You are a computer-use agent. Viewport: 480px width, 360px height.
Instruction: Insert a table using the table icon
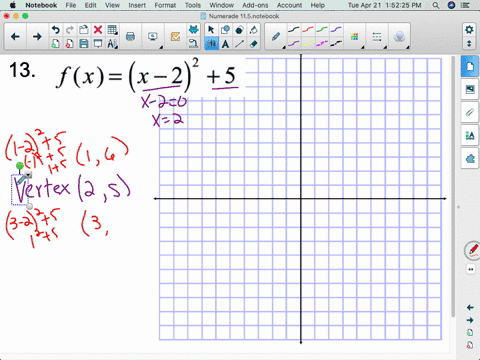(x=112, y=30)
